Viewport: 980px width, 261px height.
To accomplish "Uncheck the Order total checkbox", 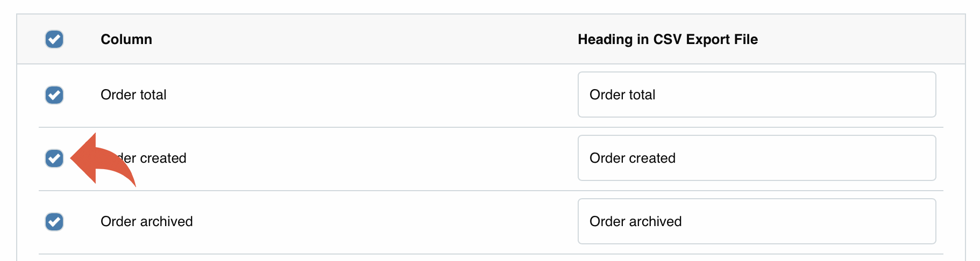I will pyautogui.click(x=54, y=95).
